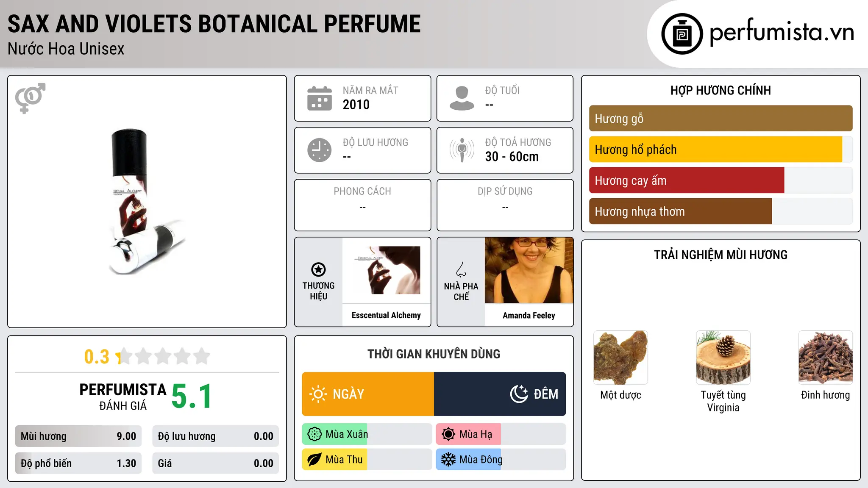Select the Đêm nighttime bar
Image resolution: width=868 pixels, height=488 pixels.
(500, 394)
